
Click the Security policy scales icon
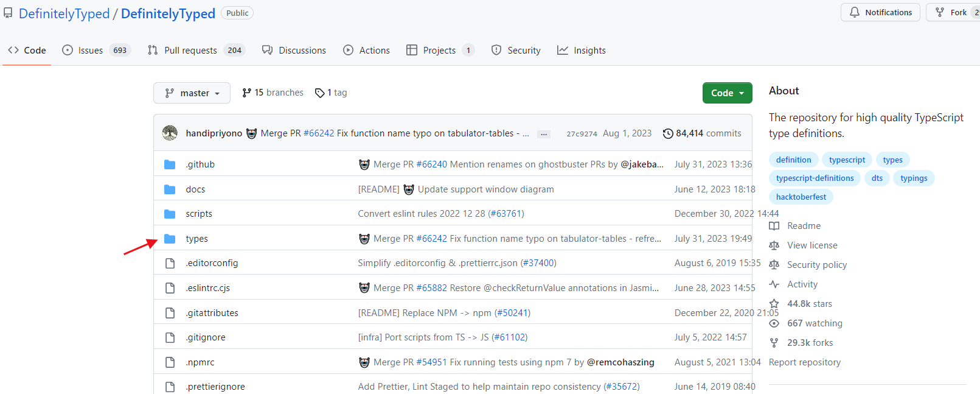tap(774, 265)
